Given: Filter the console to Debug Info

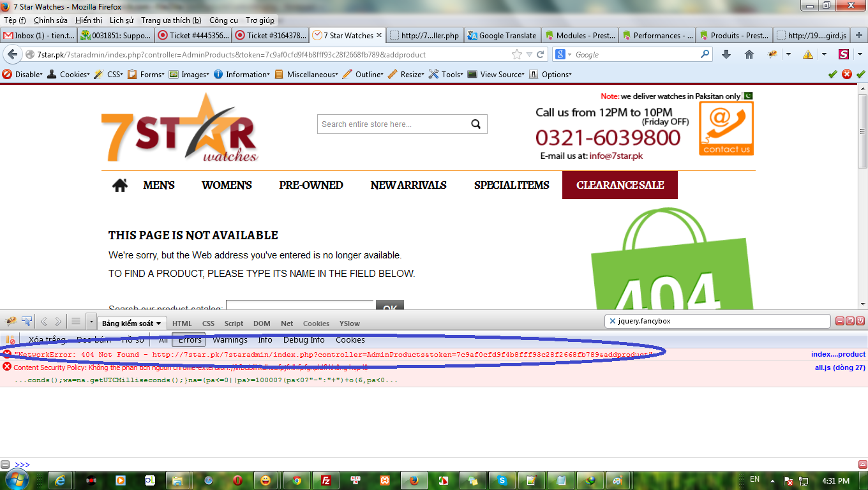Looking at the screenshot, I should [x=304, y=340].
